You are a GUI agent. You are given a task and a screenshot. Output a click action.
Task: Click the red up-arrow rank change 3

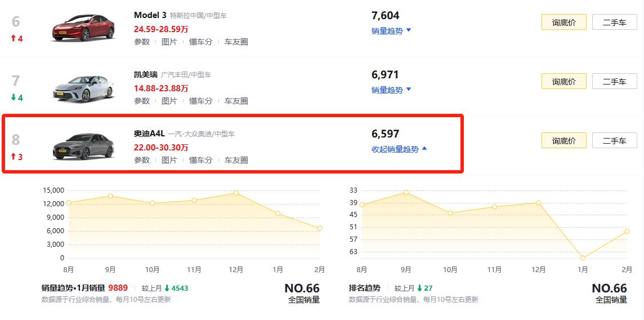point(17,157)
